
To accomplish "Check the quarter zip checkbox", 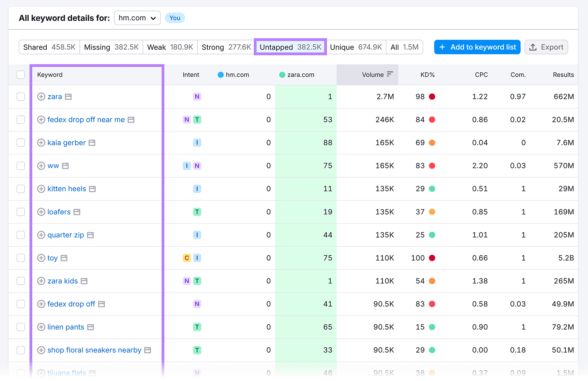I will [21, 235].
